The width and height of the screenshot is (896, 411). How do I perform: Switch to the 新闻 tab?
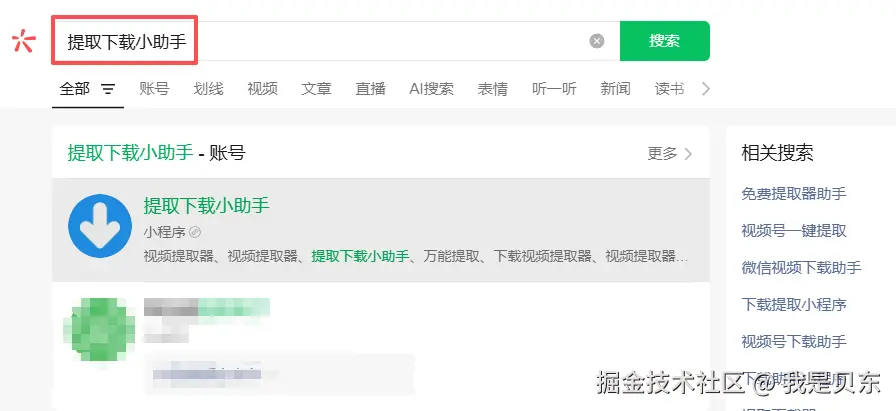click(615, 89)
